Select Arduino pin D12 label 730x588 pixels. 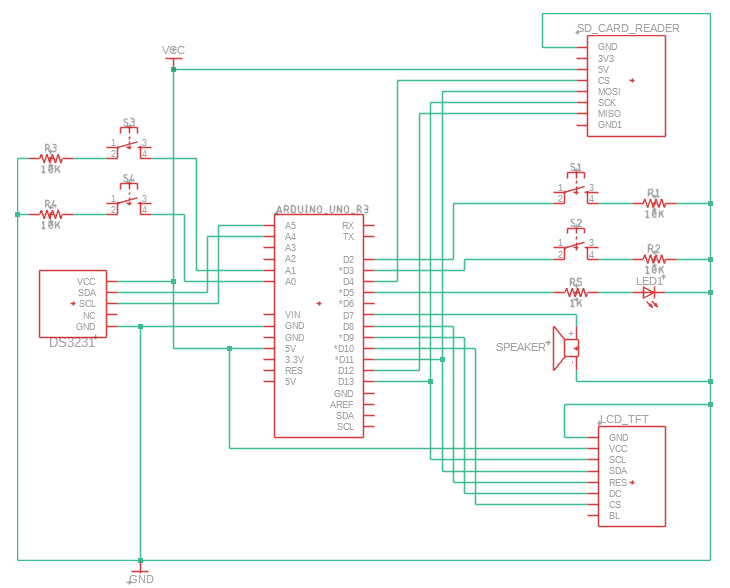pyautogui.click(x=346, y=371)
